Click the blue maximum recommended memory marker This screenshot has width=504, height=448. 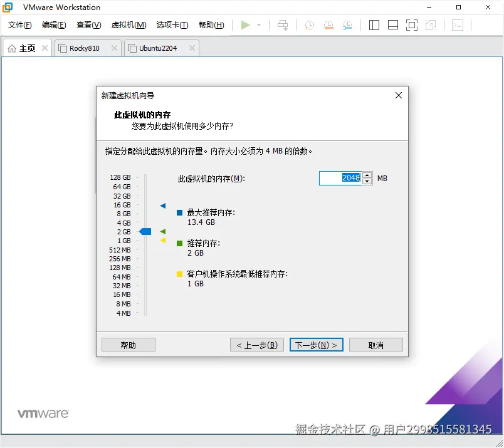pos(163,206)
